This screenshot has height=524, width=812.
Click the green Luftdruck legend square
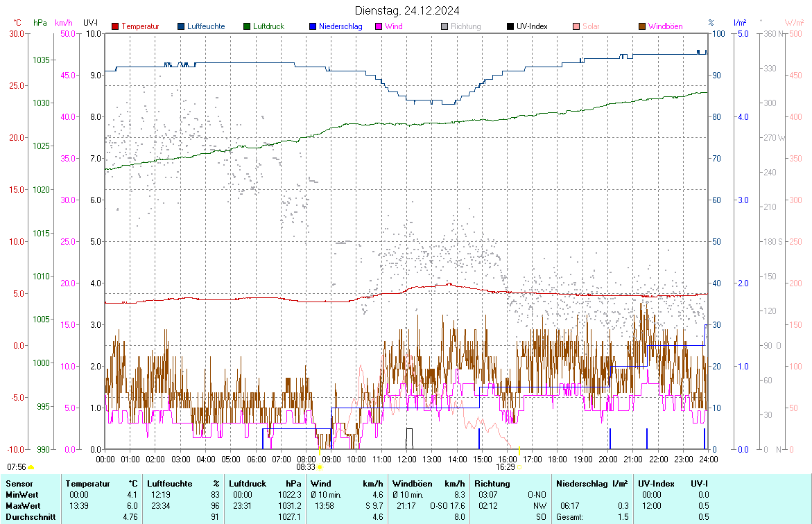point(247,27)
